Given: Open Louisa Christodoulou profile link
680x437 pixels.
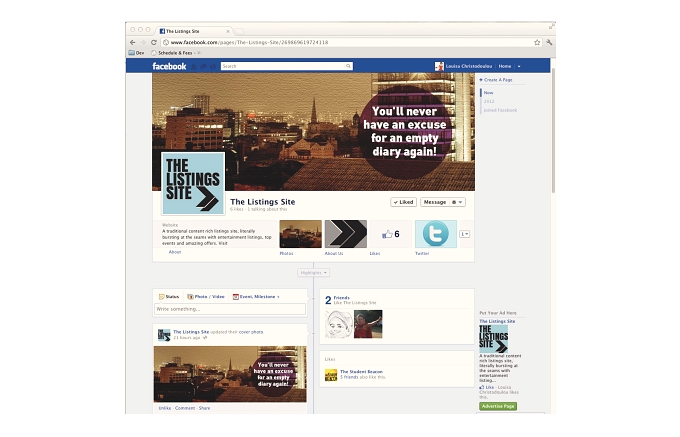Looking at the screenshot, I should tap(469, 66).
